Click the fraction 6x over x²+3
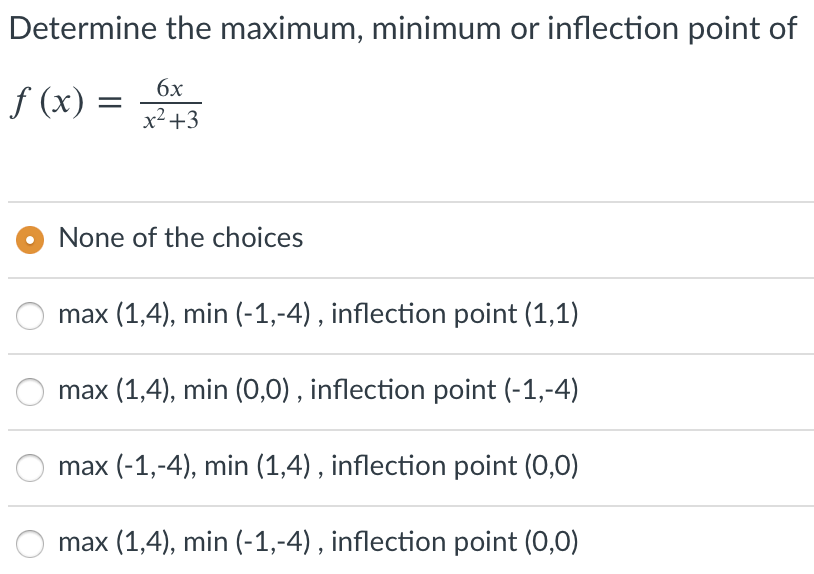814x574 pixels. click(x=170, y=103)
